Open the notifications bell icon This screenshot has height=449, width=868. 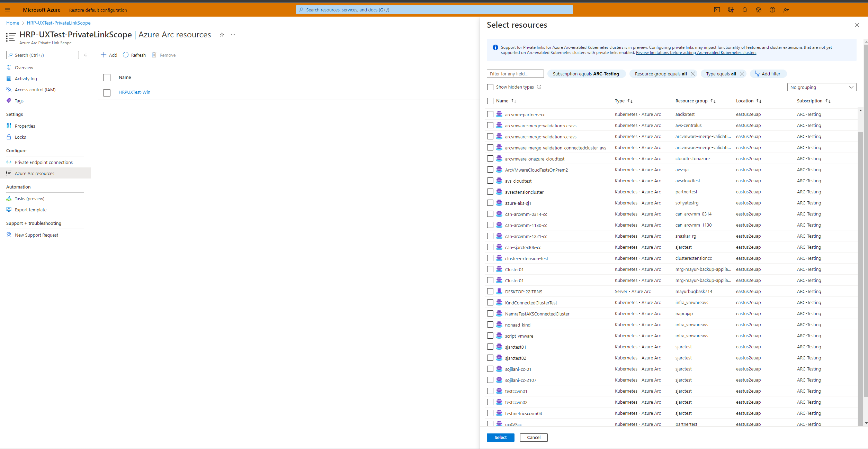coord(744,10)
